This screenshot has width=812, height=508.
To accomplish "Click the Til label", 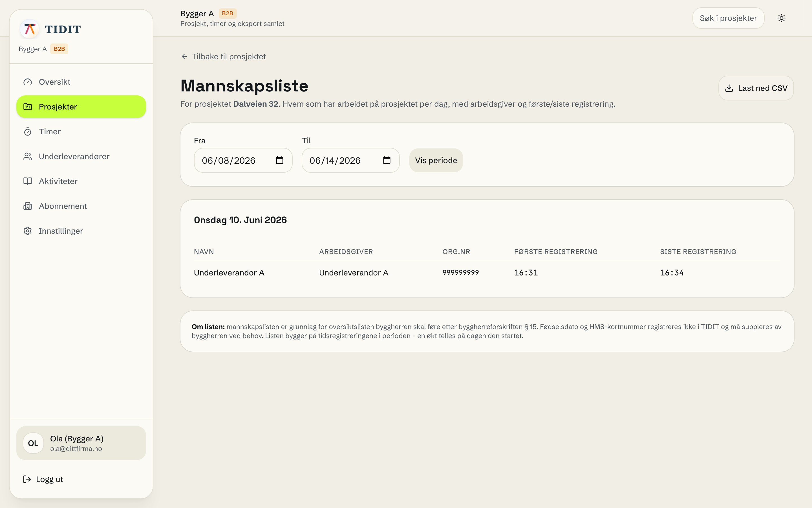I will pos(306,141).
